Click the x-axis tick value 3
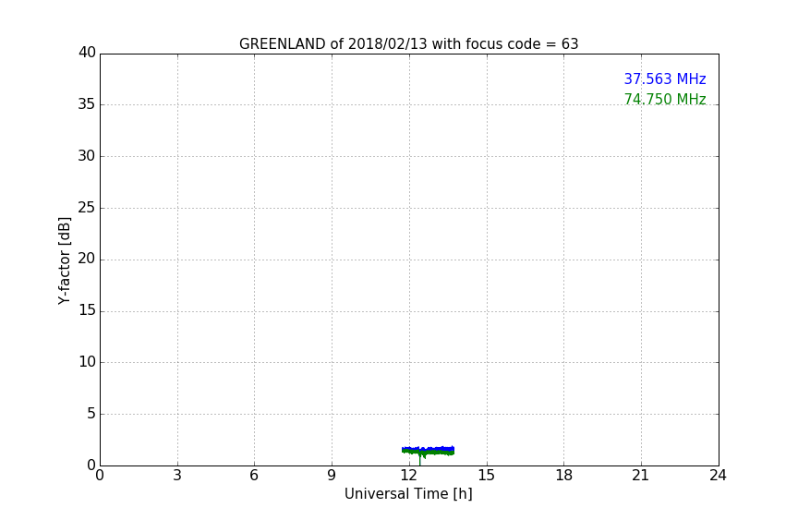Screen dimensions: 798x532 [x=177, y=476]
